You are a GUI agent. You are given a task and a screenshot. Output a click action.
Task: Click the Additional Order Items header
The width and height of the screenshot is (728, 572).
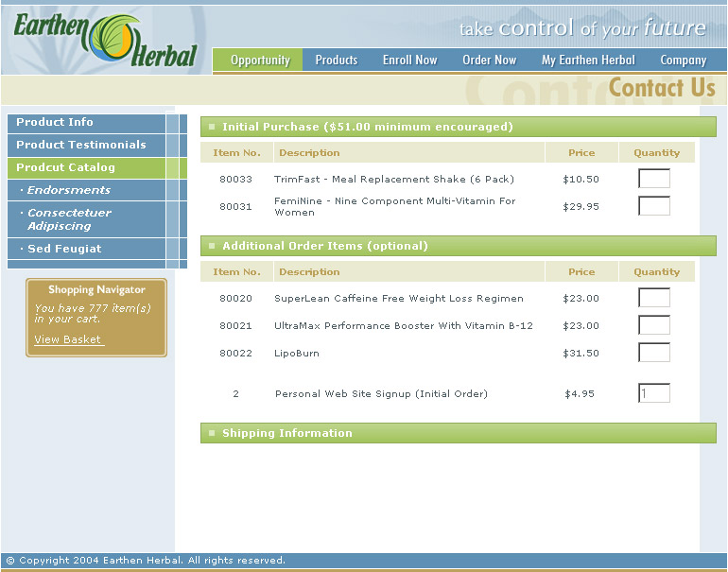pyautogui.click(x=459, y=246)
